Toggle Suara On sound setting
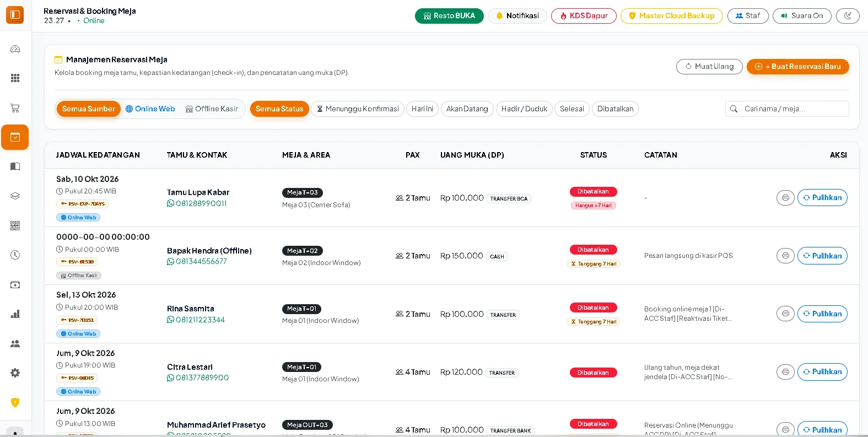868x437 pixels. click(802, 16)
